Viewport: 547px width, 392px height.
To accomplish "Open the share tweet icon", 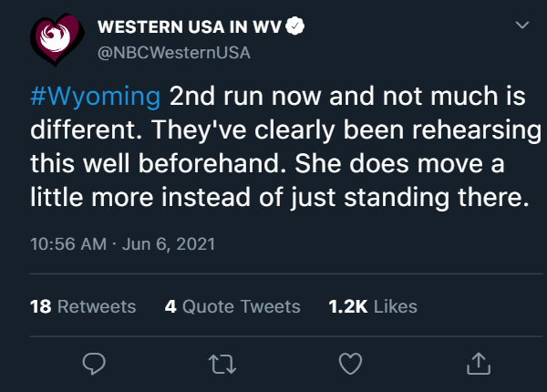I will tap(477, 364).
